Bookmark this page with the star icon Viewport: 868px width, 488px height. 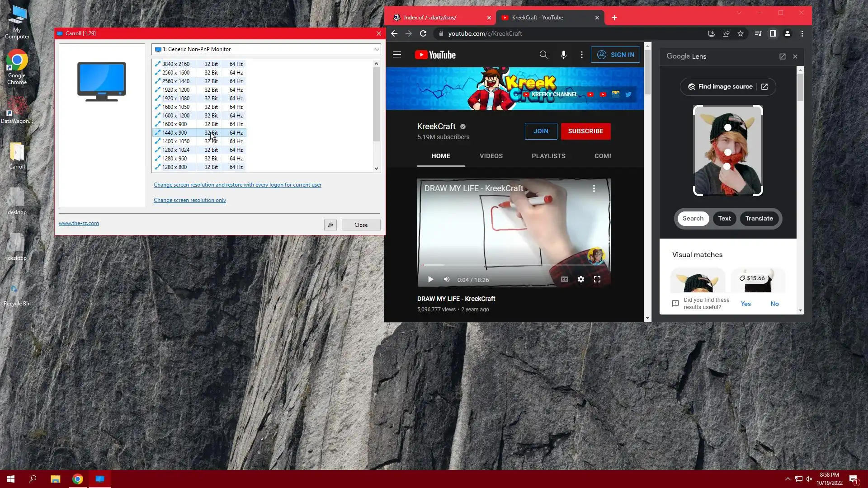pyautogui.click(x=741, y=33)
